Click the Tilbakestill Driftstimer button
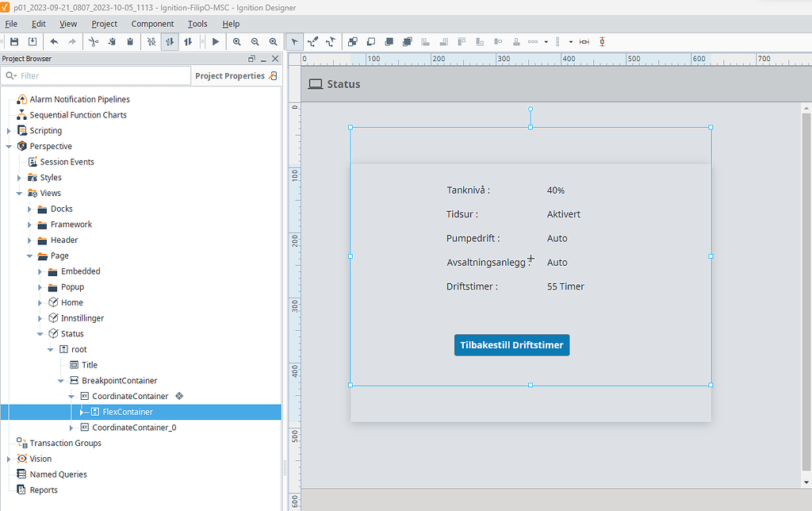 click(511, 345)
